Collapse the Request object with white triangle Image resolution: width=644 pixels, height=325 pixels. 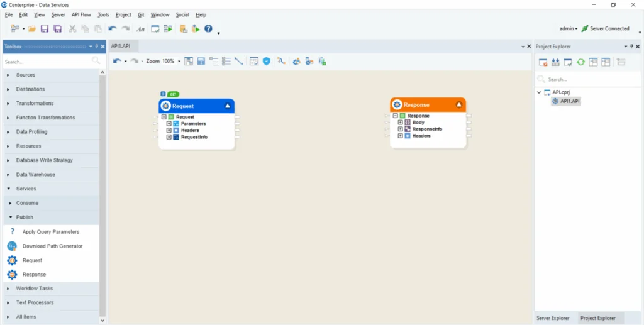coord(228,106)
